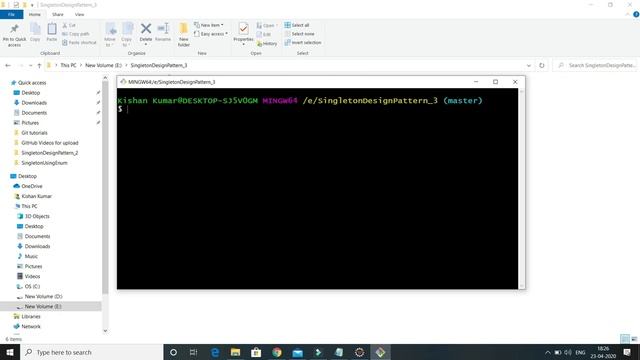Click Cut in Clipboard group
Image resolution: width=640 pixels, height=360 pixels.
[x=69, y=25]
